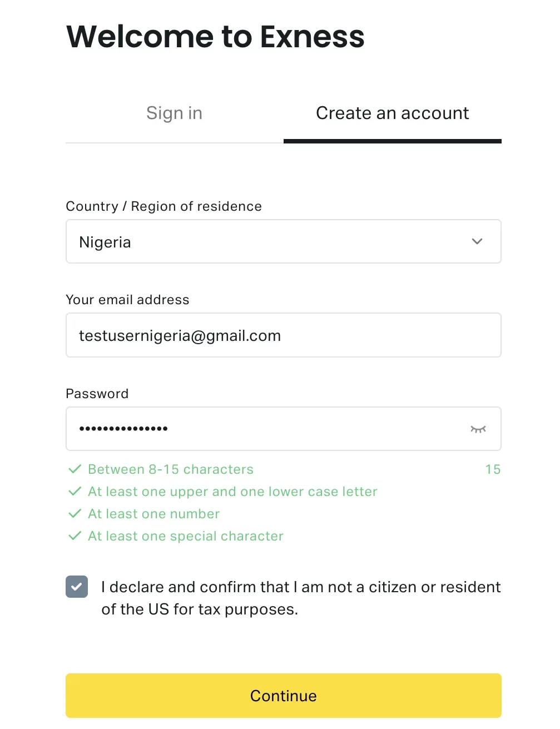Show the hidden password with eye icon

(x=478, y=429)
